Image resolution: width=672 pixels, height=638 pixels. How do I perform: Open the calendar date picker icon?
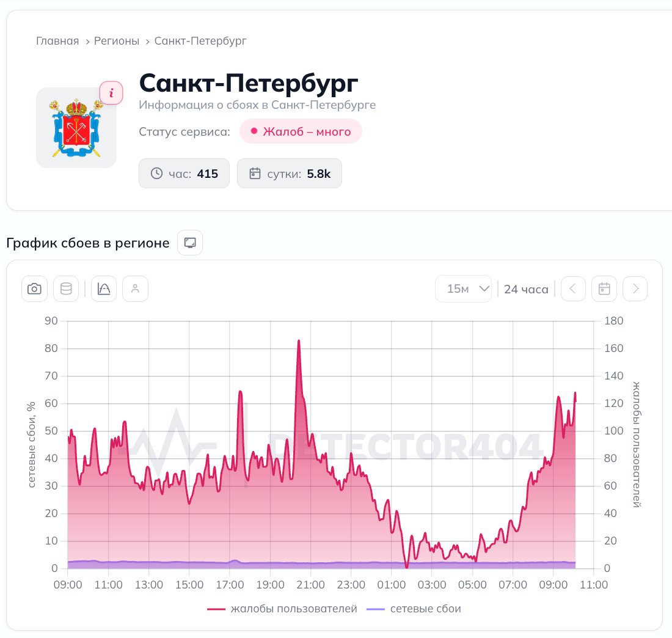604,288
